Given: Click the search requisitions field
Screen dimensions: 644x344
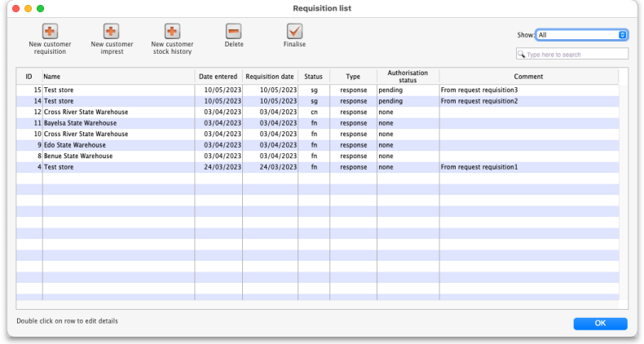Looking at the screenshot, I should 572,54.
